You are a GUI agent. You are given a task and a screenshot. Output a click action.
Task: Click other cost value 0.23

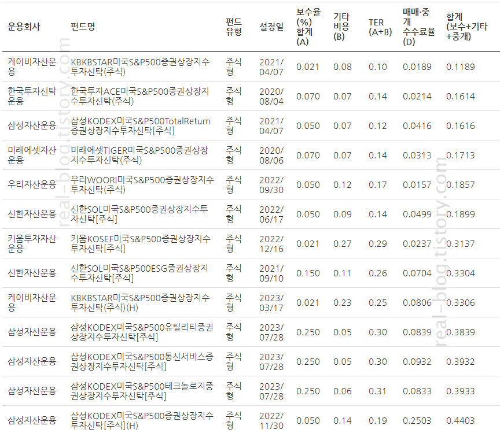pos(343,303)
